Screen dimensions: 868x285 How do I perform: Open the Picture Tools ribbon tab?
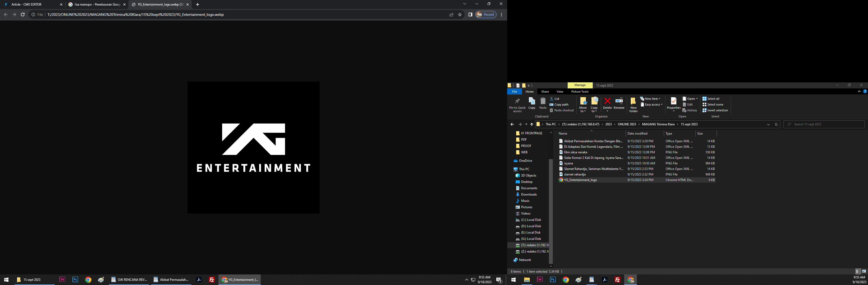tap(580, 92)
